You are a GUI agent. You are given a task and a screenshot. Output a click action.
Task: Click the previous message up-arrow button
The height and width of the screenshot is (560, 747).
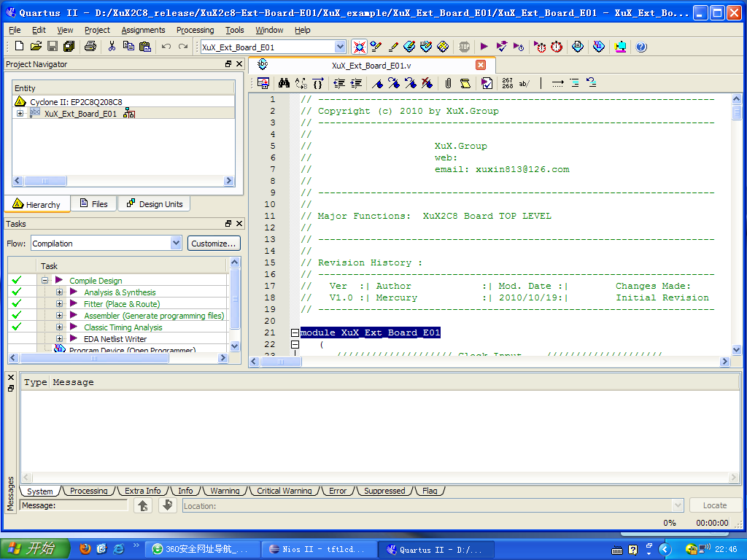pos(143,505)
